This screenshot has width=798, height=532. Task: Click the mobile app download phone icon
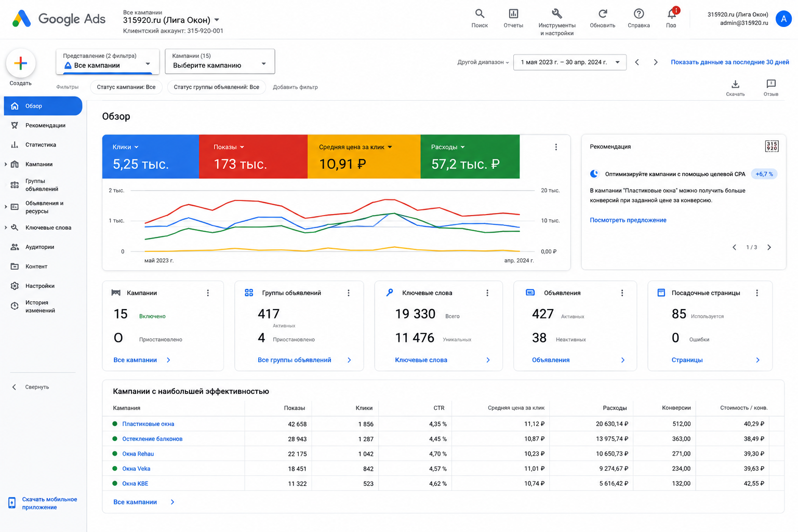(x=12, y=503)
